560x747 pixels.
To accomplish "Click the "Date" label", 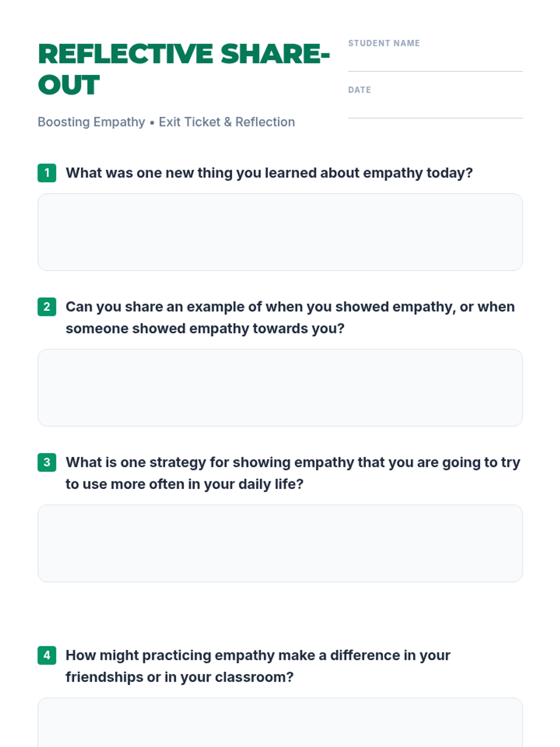I will click(359, 90).
